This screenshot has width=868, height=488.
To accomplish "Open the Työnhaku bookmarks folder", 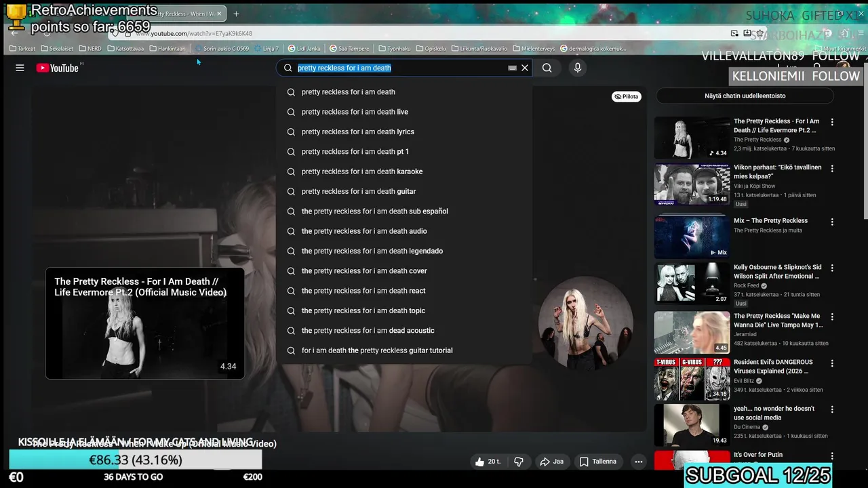I will 395,49.
